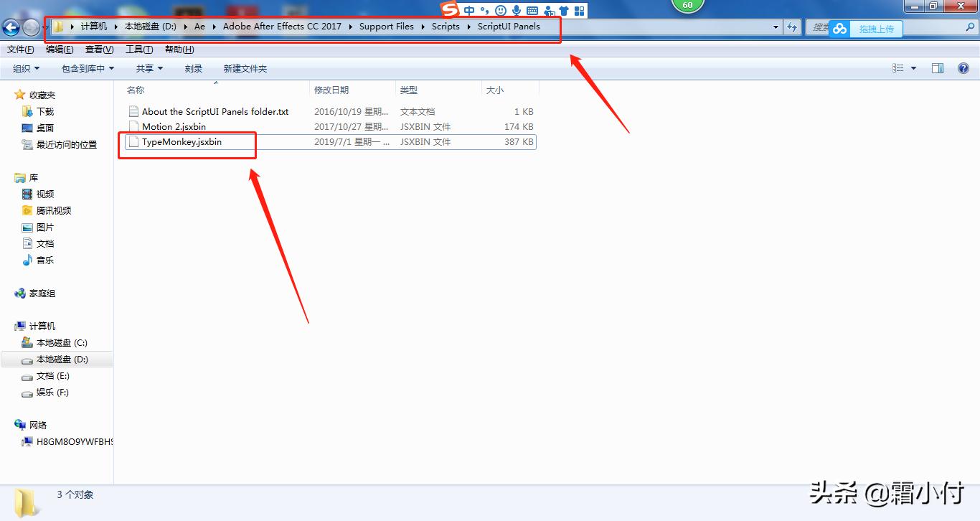Click the Sogou user account person icon
980x521 pixels.
(549, 11)
